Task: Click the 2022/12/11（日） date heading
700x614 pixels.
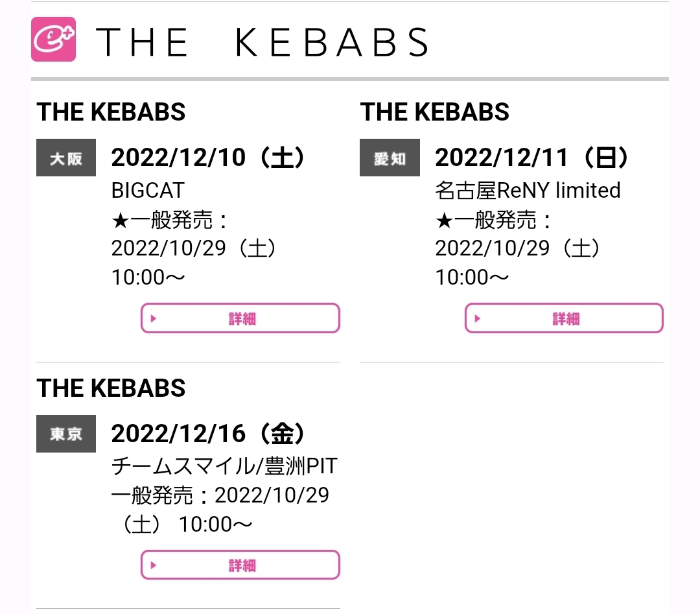Action: point(532,157)
